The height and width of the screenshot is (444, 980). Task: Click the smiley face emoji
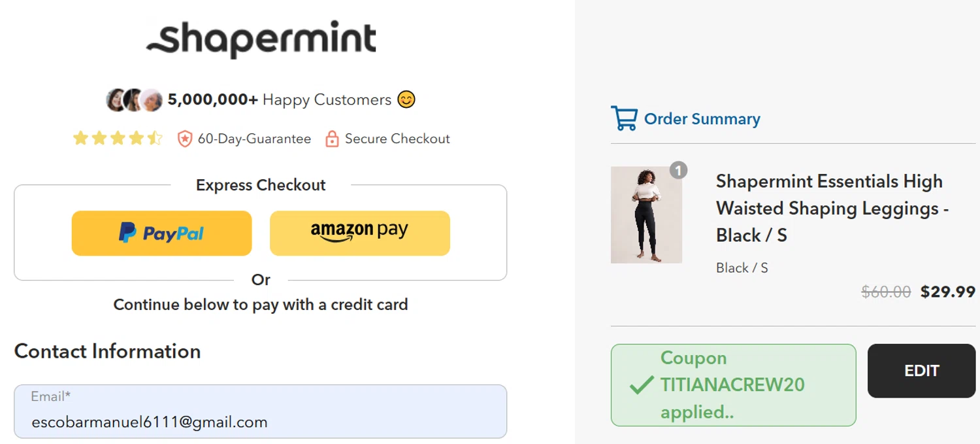406,100
